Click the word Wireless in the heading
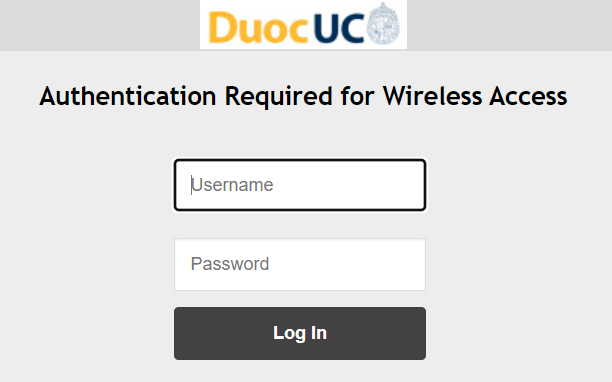612x382 pixels. click(432, 96)
